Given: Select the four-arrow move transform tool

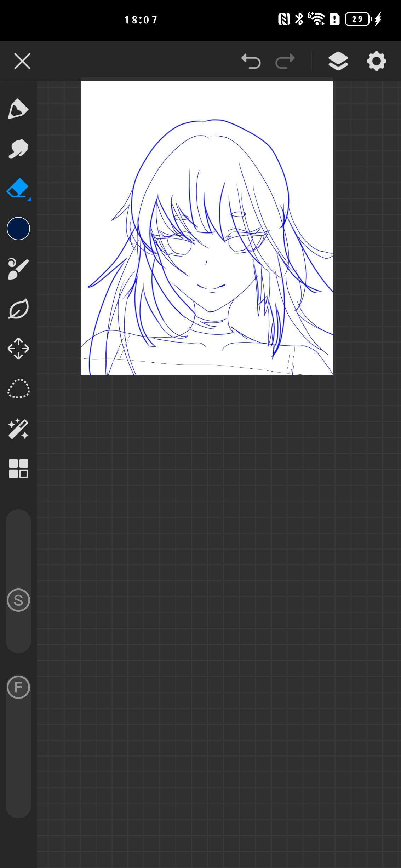Looking at the screenshot, I should click(x=18, y=349).
